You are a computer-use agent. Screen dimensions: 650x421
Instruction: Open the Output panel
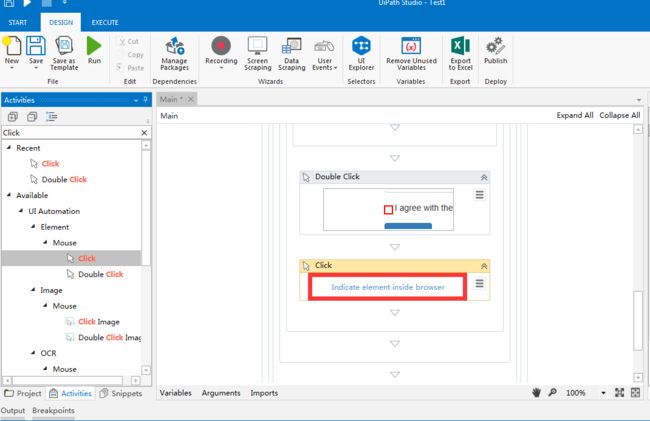[13, 411]
